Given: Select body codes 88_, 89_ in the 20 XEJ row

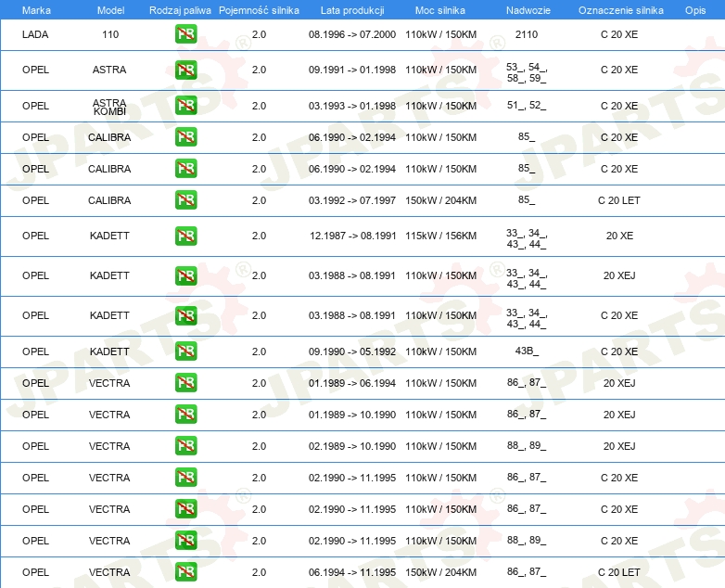Looking at the screenshot, I should tap(527, 445).
